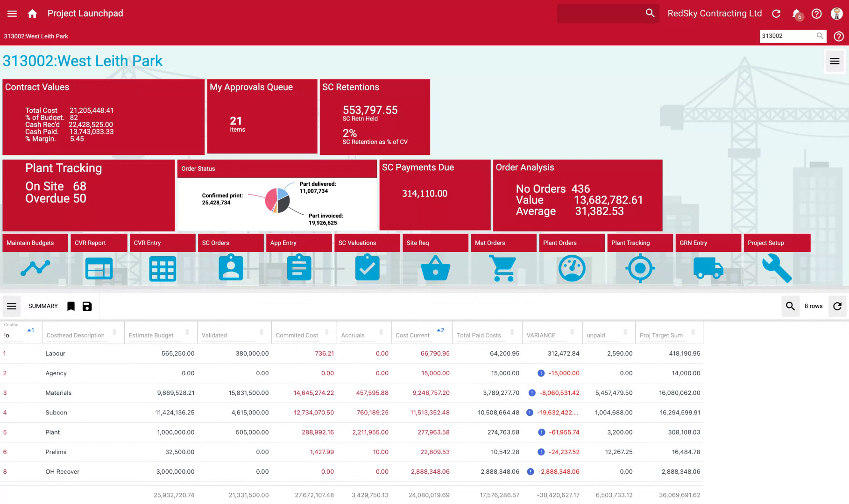
Task: Toggle the Validated column sort order
Action: pos(262,333)
